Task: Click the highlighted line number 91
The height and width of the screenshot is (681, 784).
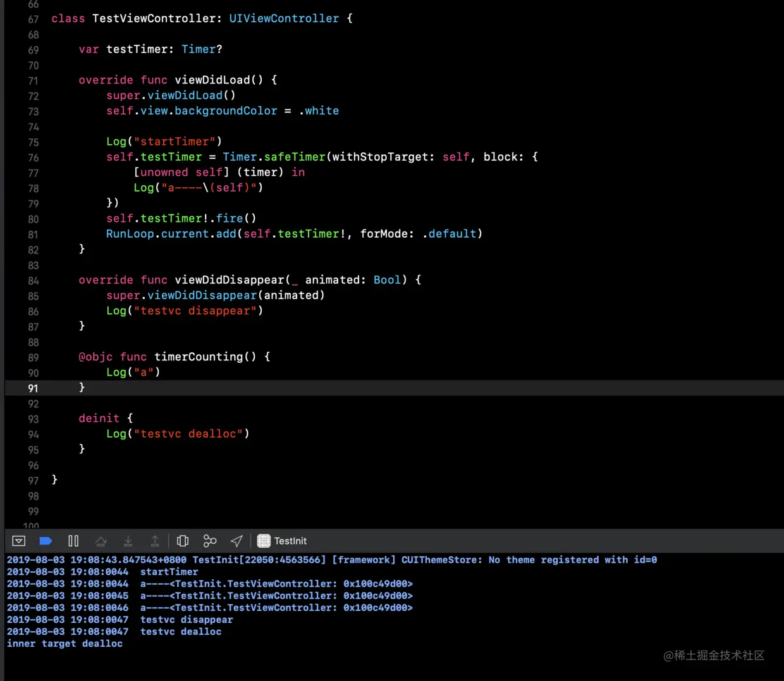Action: [34, 388]
